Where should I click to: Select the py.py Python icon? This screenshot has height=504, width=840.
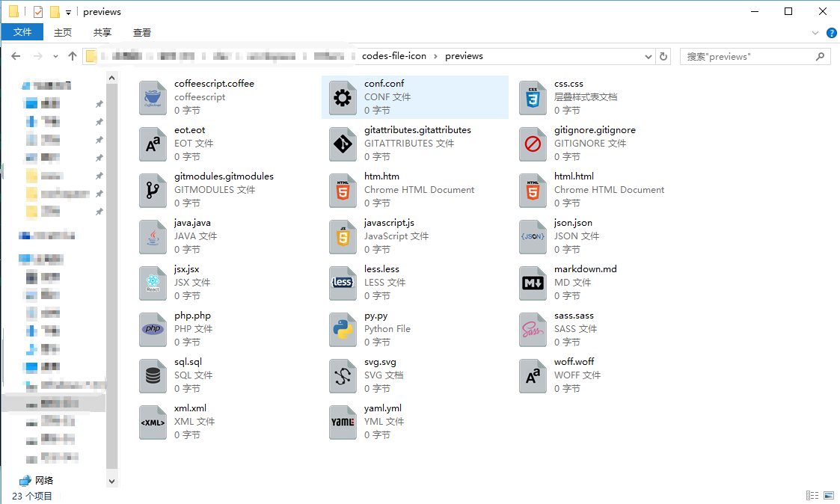coord(343,329)
